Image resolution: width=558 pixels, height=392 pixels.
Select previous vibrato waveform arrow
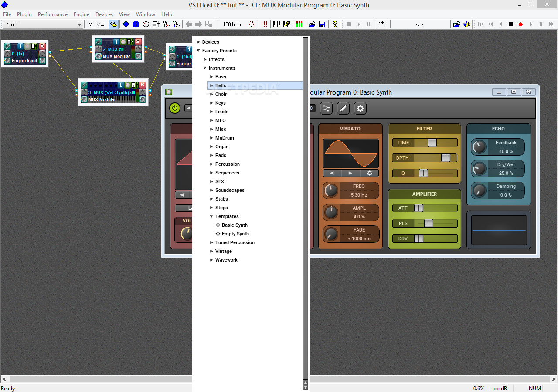332,173
